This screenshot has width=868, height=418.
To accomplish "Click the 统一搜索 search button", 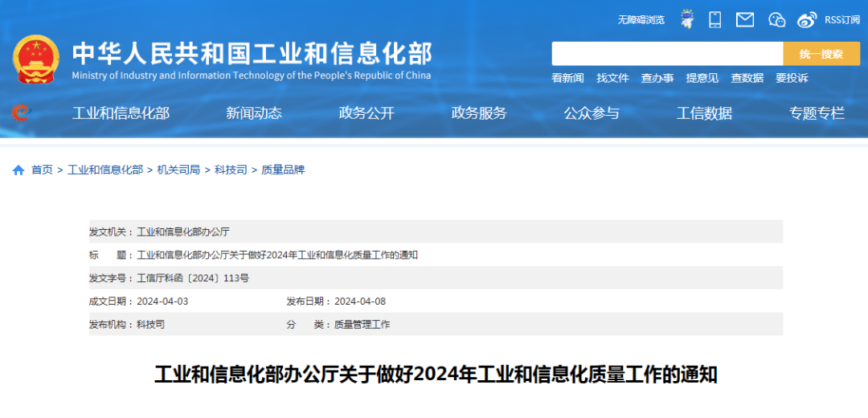I will (821, 54).
